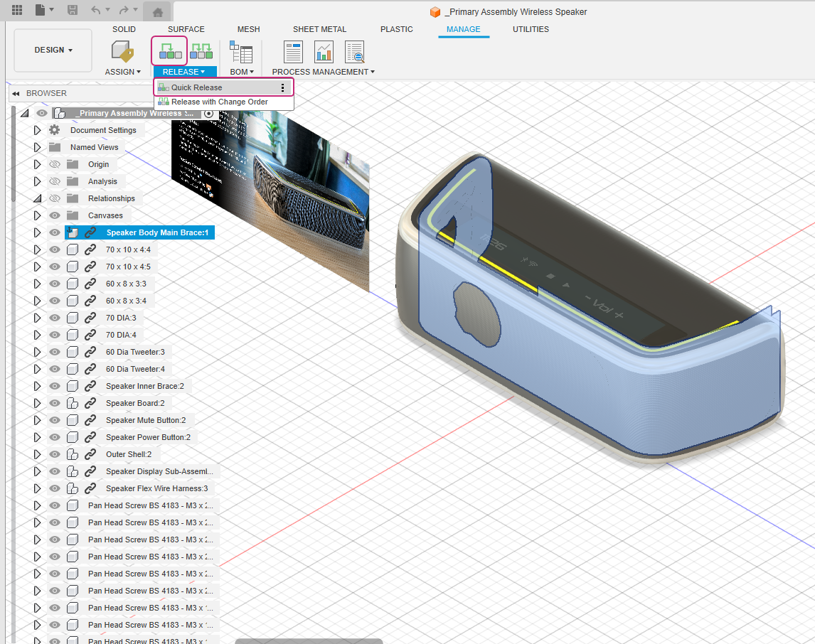Click the three-dot options next to Quick Release

(283, 87)
